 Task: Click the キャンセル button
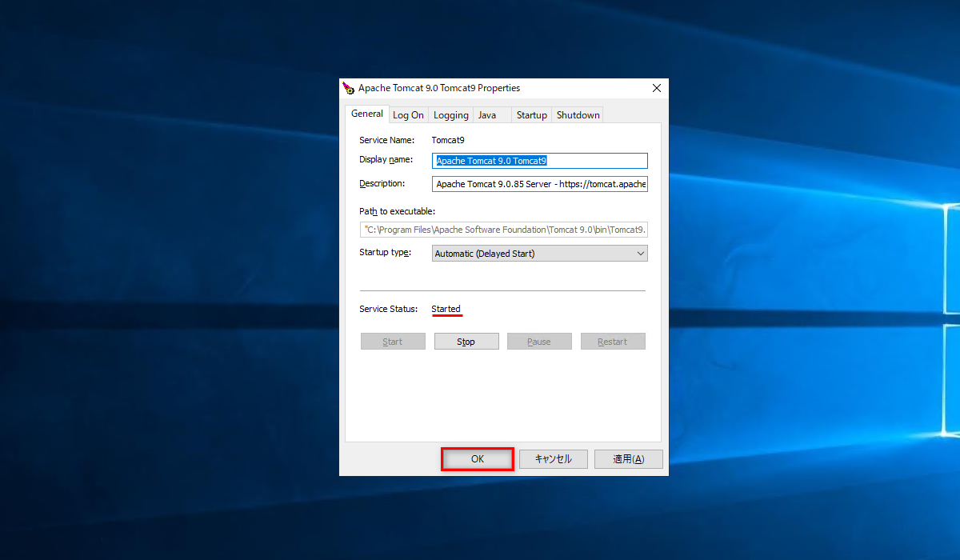[x=554, y=459]
